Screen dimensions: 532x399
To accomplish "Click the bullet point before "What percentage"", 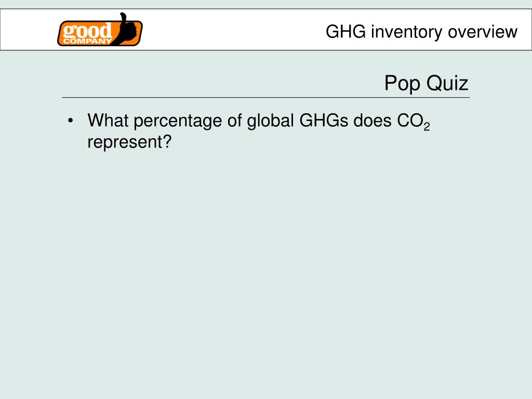I will [70, 121].
